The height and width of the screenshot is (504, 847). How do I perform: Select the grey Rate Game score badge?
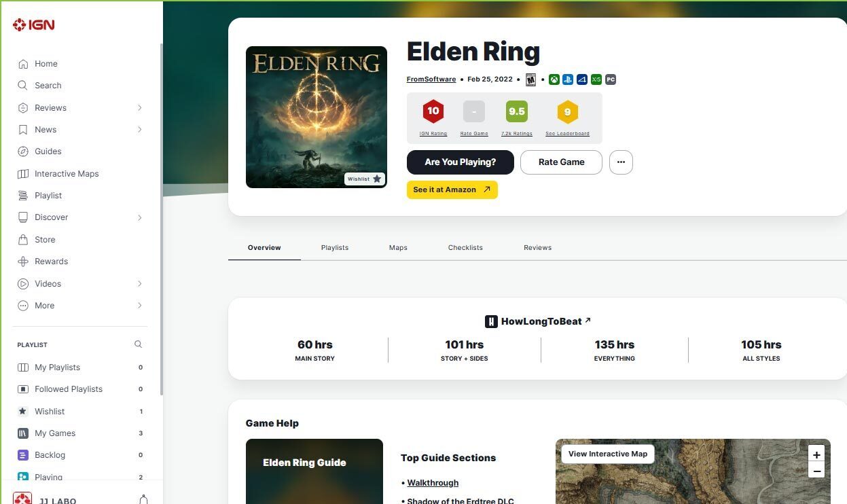point(474,111)
